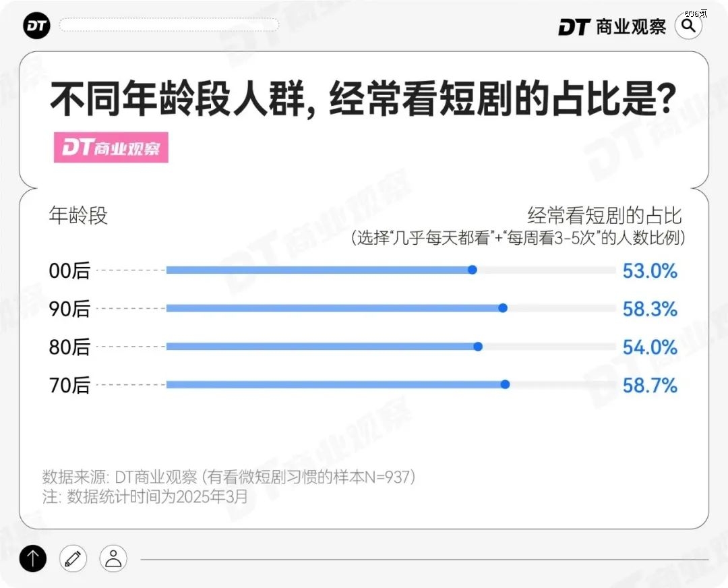Click the pencil edit icon
The width and height of the screenshot is (728, 588).
coord(73,558)
